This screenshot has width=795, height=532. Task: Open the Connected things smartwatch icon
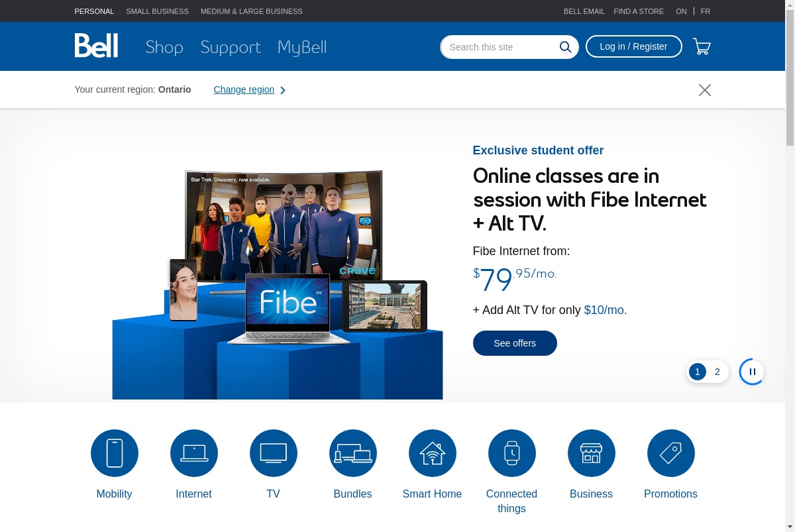pyautogui.click(x=512, y=453)
